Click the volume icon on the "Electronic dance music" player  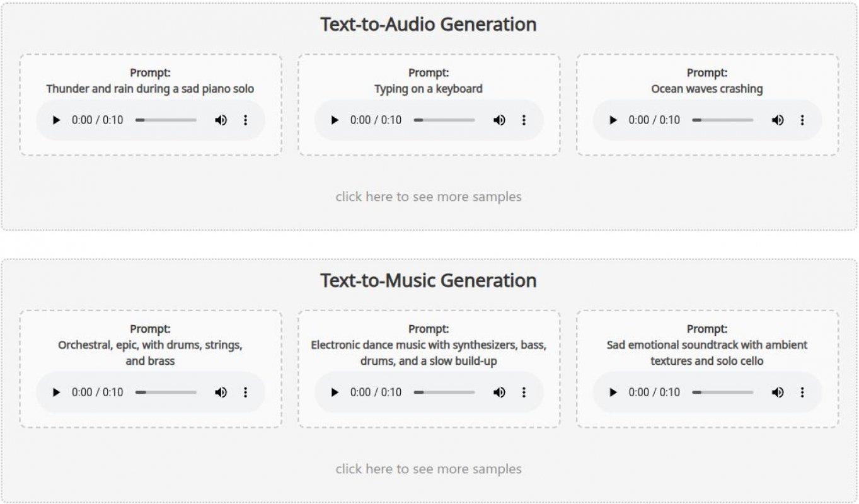pyautogui.click(x=500, y=392)
